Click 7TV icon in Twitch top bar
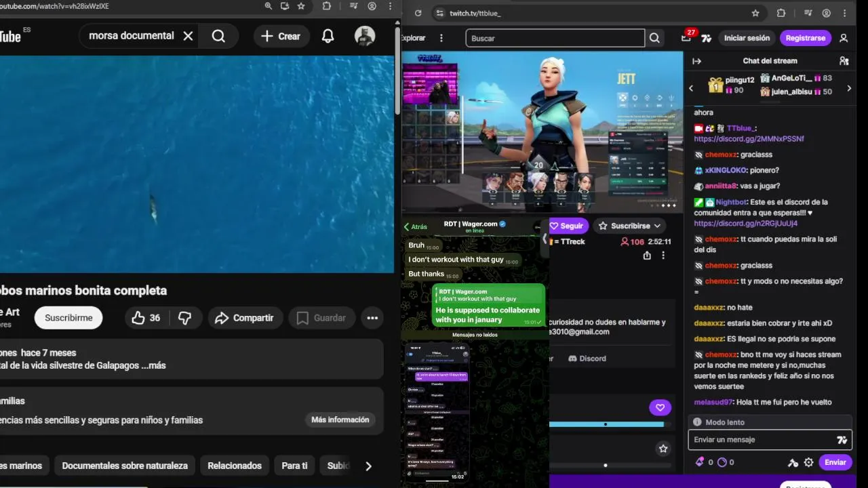Viewport: 868px width, 488px height. (707, 39)
